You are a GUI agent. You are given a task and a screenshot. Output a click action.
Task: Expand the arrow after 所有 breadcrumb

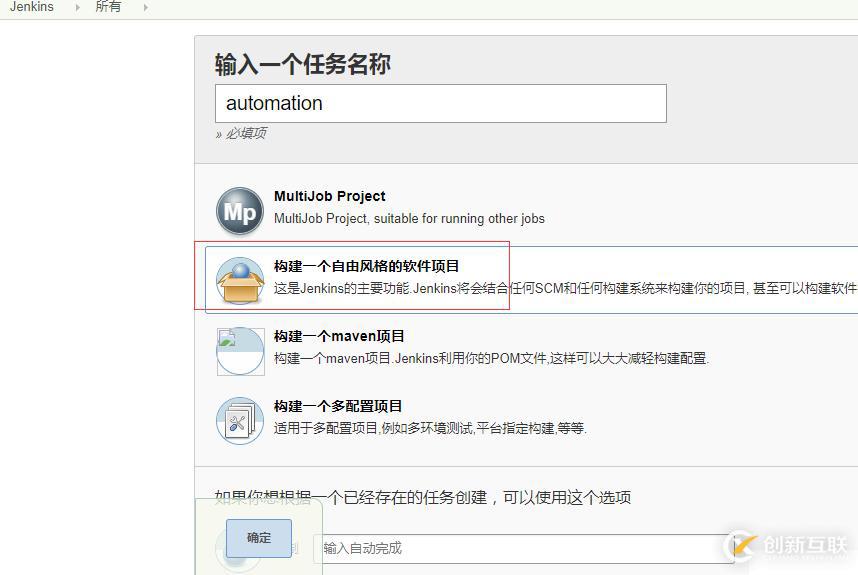(x=146, y=8)
